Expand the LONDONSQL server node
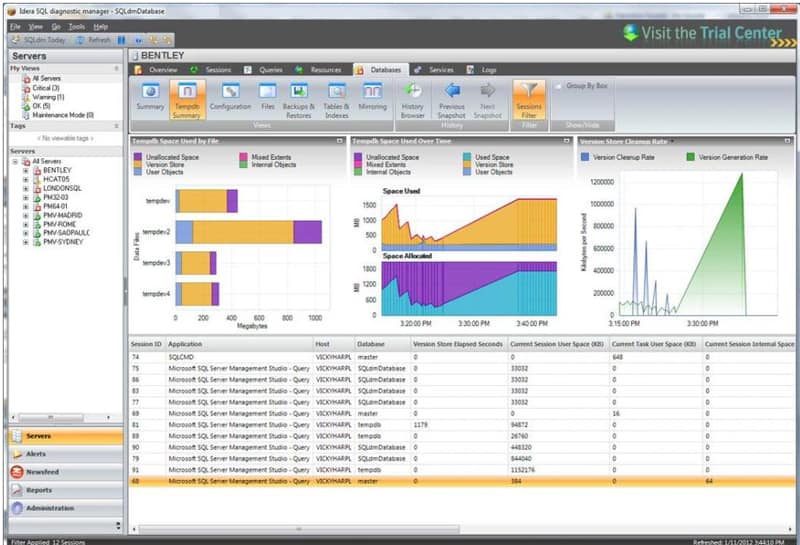Screen dimensions: 800x545 26,188
